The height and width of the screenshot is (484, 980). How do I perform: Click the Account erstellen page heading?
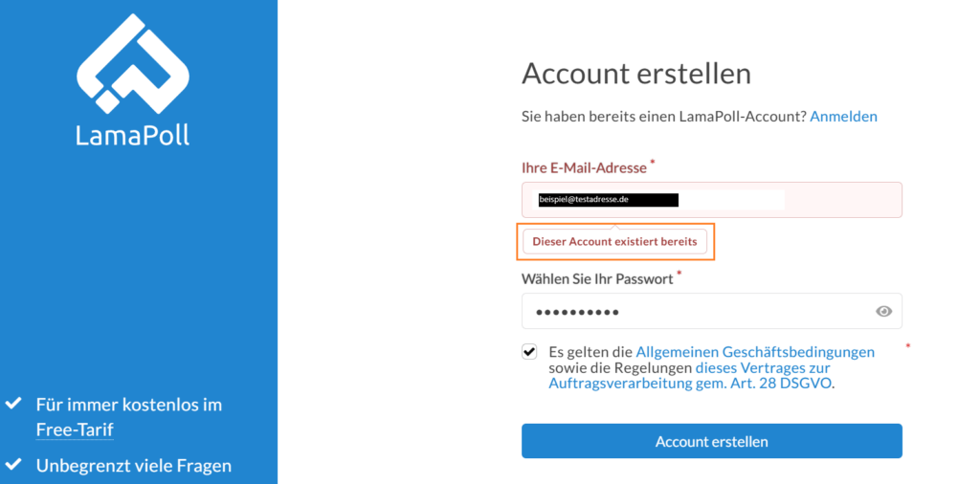click(x=636, y=74)
